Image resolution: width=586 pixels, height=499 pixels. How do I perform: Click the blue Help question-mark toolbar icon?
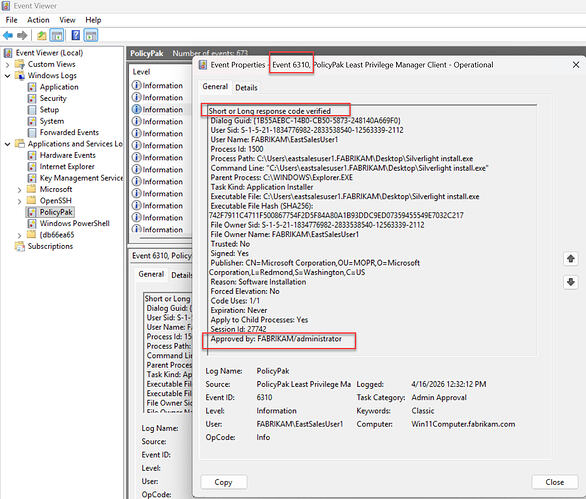click(x=76, y=36)
